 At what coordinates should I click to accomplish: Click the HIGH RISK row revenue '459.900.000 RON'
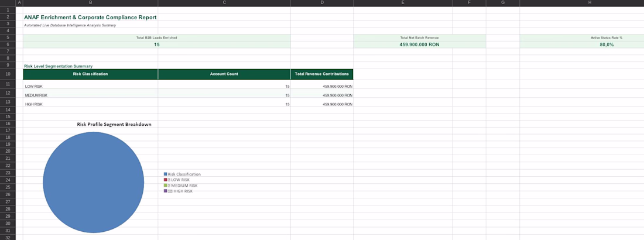338,104
